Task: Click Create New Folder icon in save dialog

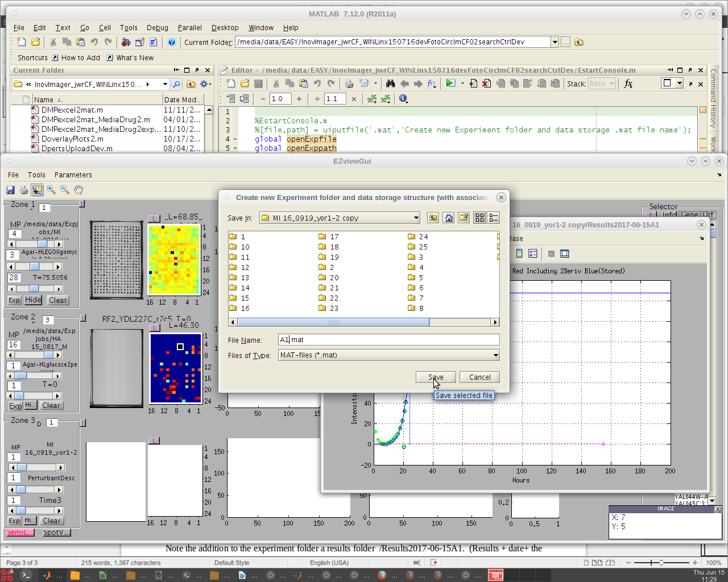Action: (464, 218)
